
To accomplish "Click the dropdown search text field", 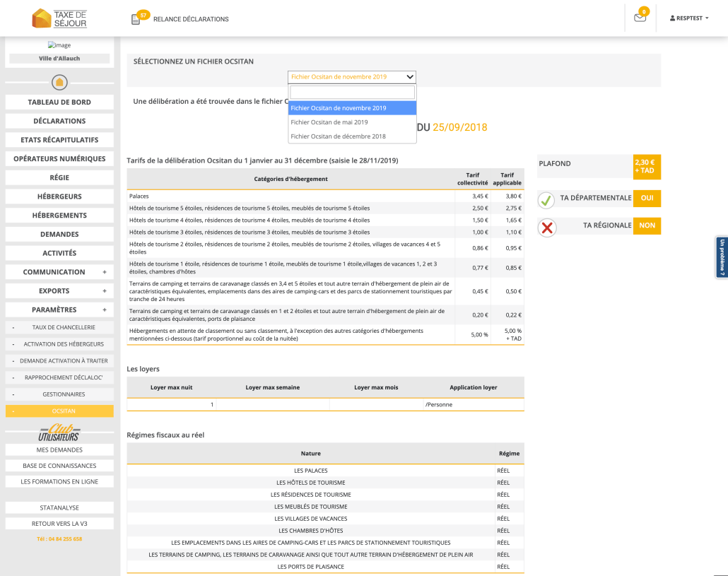I will [x=352, y=93].
